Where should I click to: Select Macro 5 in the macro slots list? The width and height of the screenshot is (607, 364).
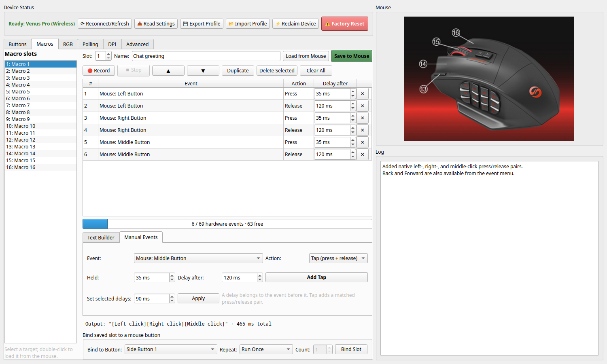[40, 91]
